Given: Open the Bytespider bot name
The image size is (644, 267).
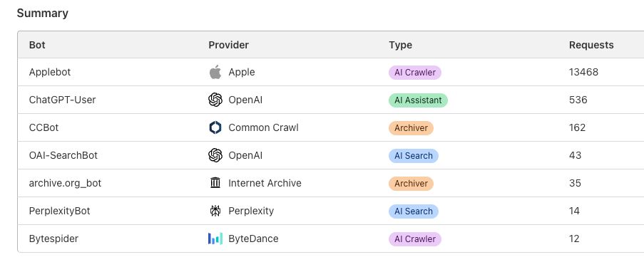Looking at the screenshot, I should (53, 239).
